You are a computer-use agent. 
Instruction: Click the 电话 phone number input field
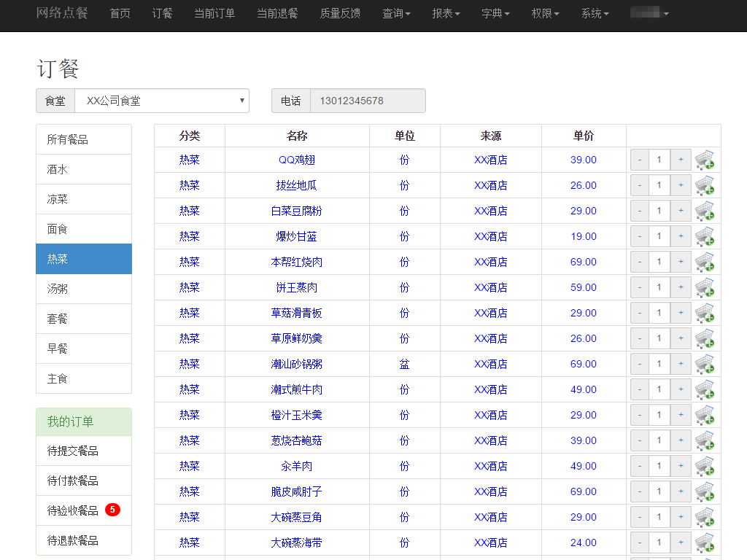tap(368, 101)
